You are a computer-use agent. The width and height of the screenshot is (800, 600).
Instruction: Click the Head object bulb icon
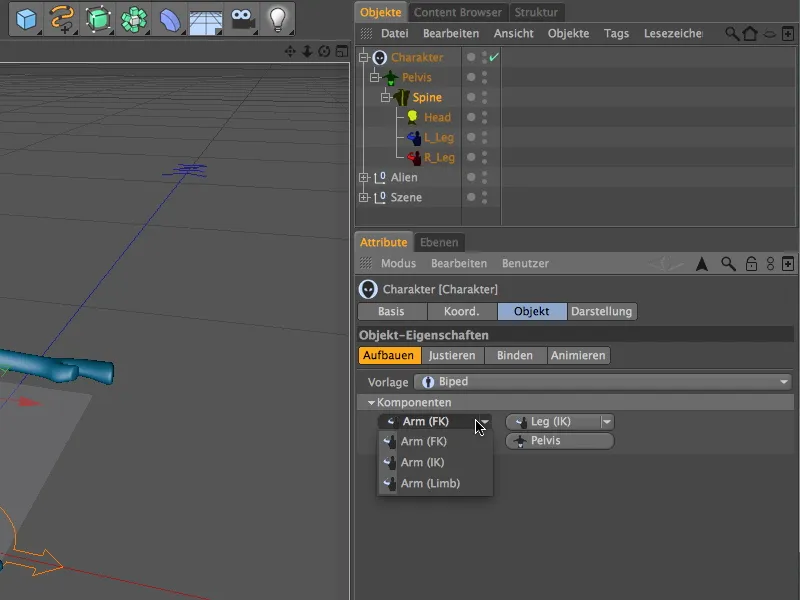412,117
